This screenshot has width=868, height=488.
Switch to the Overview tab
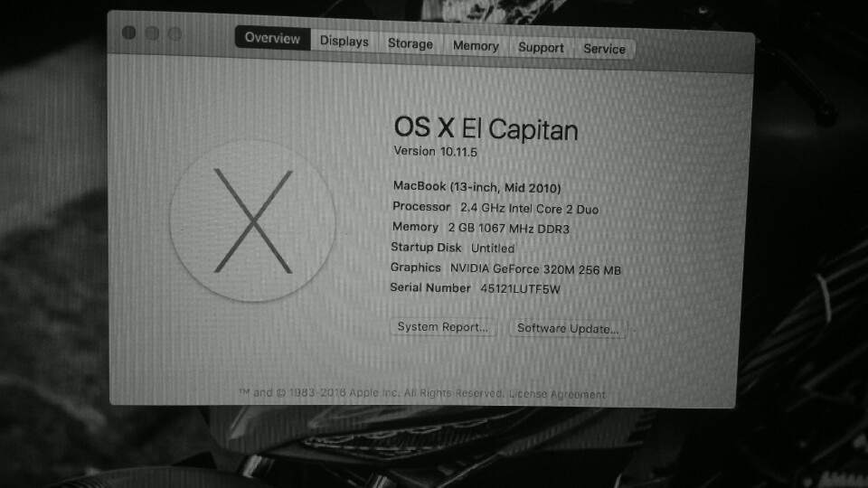[x=272, y=38]
